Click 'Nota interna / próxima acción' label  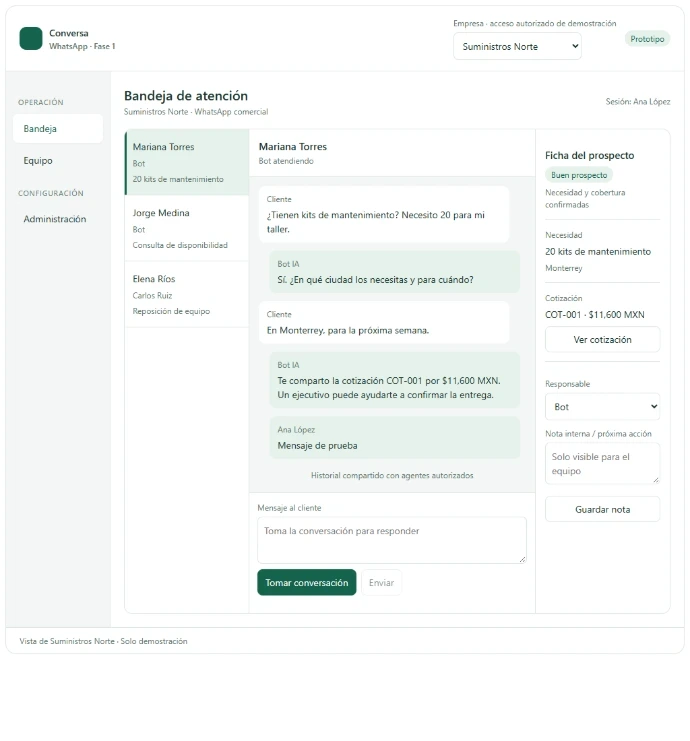pos(598,434)
